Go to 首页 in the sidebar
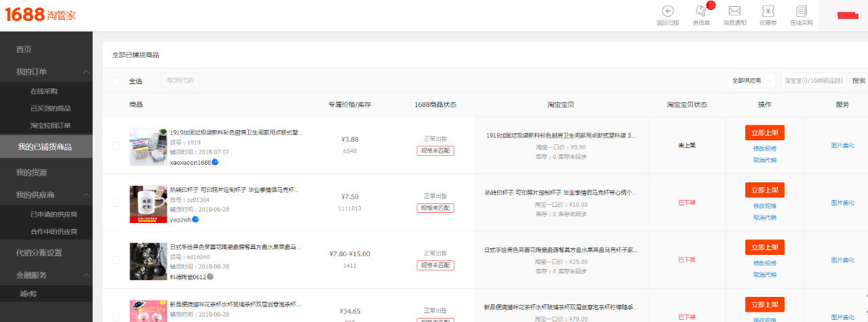The width and height of the screenshot is (868, 322). point(24,49)
